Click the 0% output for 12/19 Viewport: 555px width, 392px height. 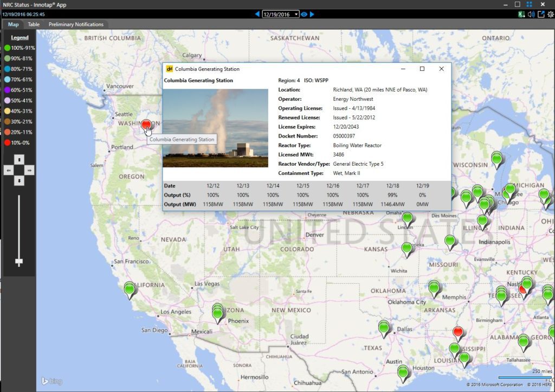pos(422,195)
